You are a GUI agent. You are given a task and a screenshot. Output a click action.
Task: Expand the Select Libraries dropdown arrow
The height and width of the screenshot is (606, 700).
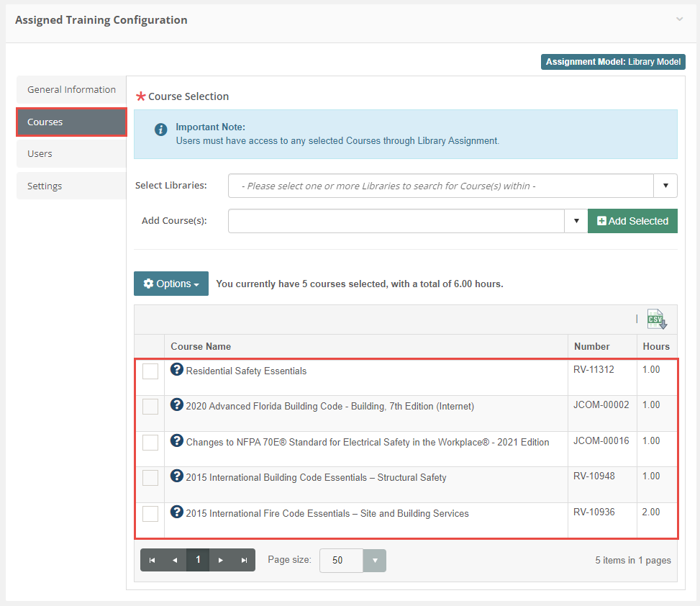tap(665, 186)
